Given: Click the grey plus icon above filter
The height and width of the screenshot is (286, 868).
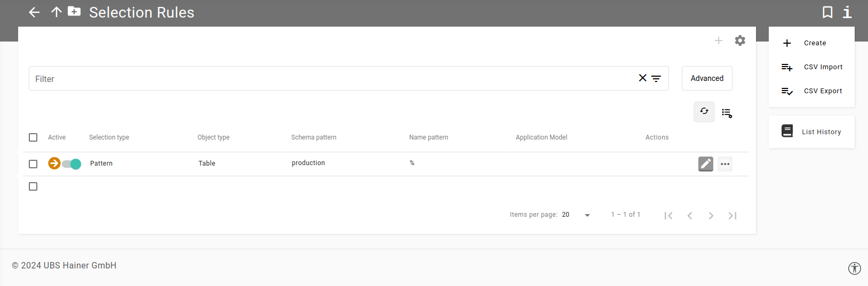Looking at the screenshot, I should [x=719, y=40].
